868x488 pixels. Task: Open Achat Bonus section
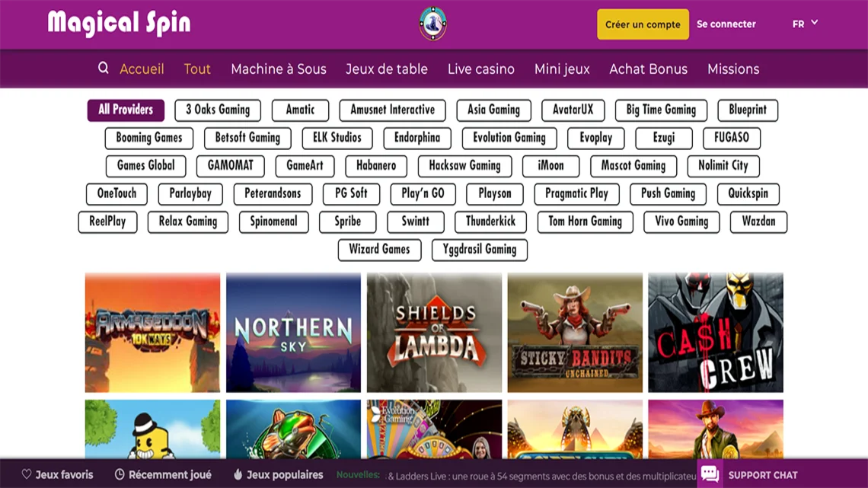coord(648,69)
